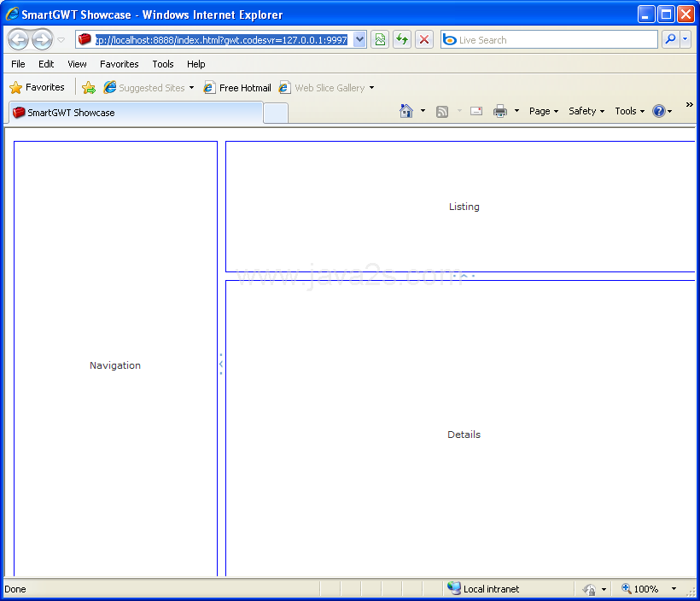Screen dimensions: 700x601
Task: Expand the Web Slice Gallery dropdown arrow
Action: pyautogui.click(x=371, y=88)
